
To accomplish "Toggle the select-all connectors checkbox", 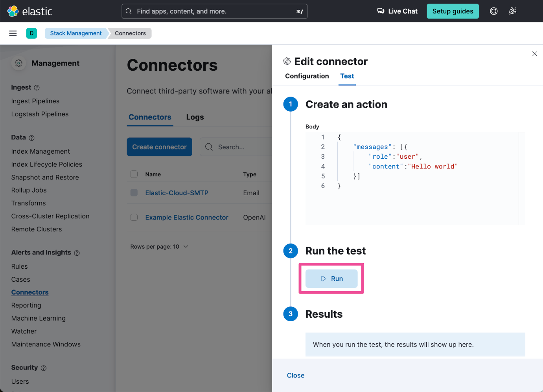I will coord(134,174).
